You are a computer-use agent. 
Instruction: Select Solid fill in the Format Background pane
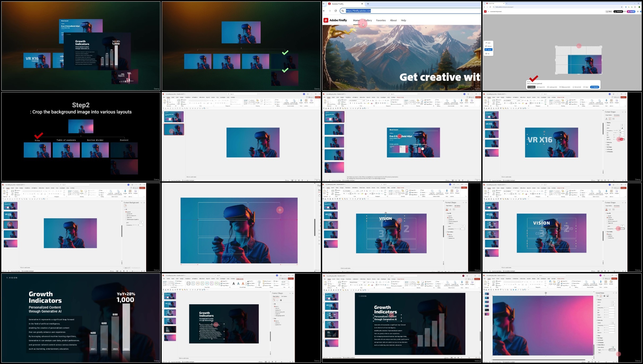(x=128, y=212)
